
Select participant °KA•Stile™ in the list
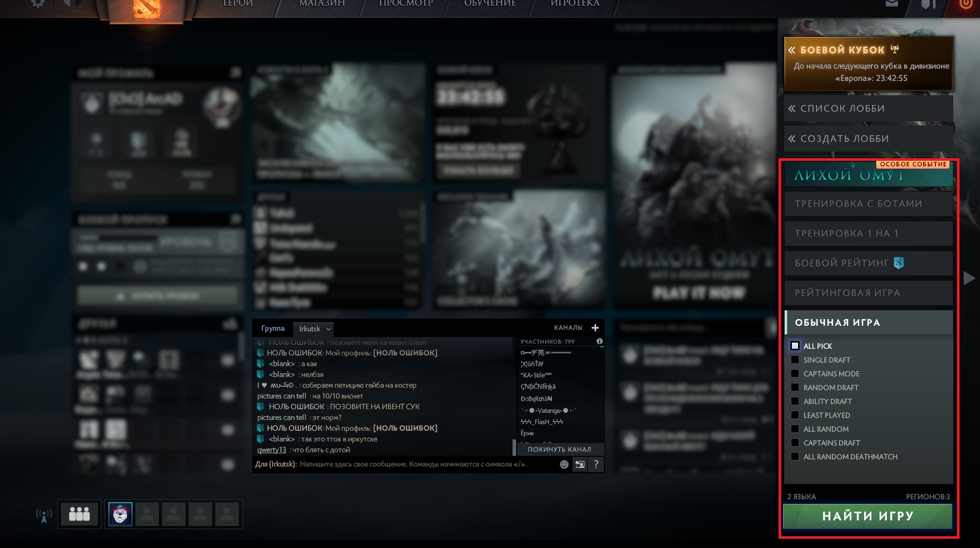coord(536,375)
